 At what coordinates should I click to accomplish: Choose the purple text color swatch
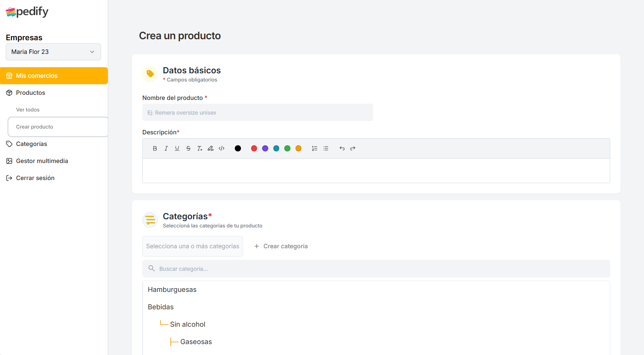pos(265,148)
